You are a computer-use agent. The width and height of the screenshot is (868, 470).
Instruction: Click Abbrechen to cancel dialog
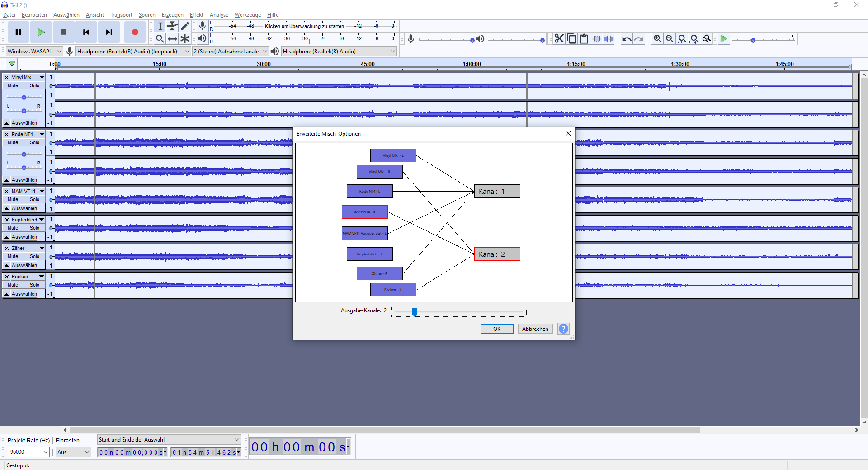[x=535, y=329]
